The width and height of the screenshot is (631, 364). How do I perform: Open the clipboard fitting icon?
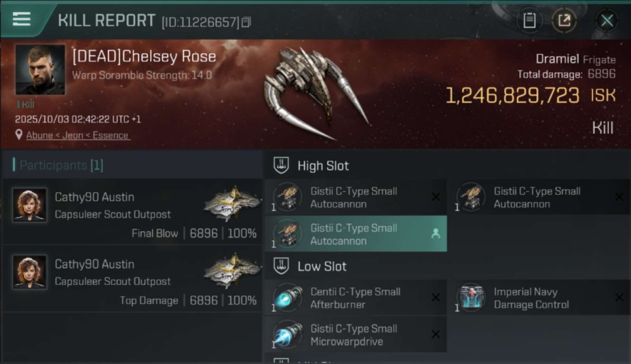[529, 20]
